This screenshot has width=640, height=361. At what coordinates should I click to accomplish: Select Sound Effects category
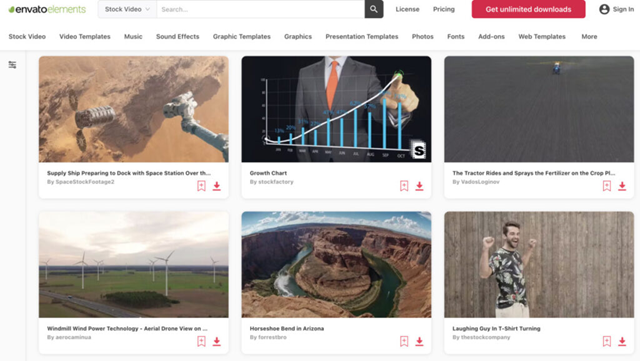point(178,36)
